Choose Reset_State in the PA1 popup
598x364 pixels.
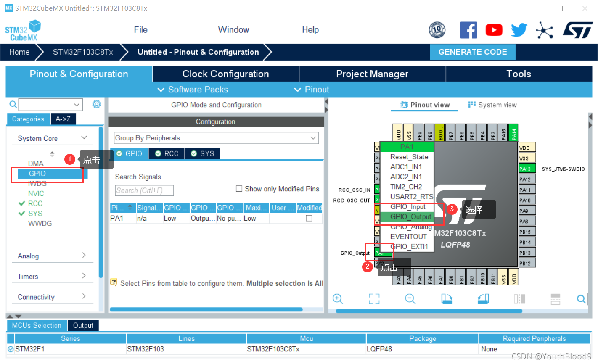pyautogui.click(x=409, y=157)
